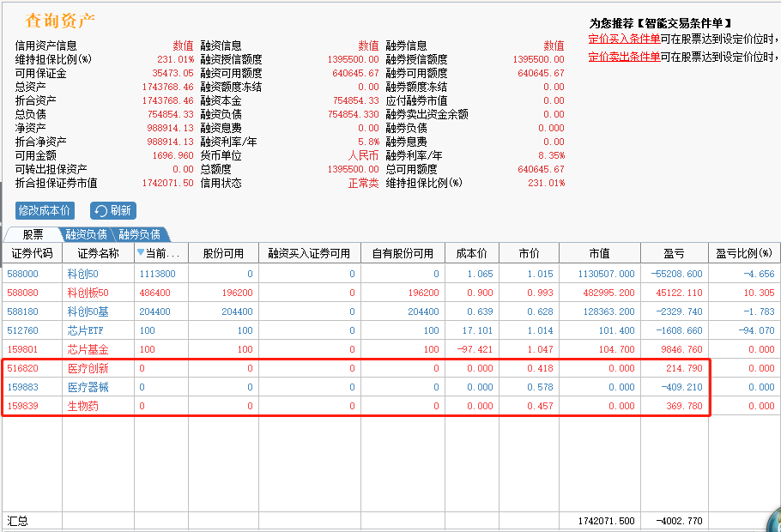Image resolution: width=781 pixels, height=532 pixels.
Task: Select the 医疗器械 security name
Action: click(88, 388)
